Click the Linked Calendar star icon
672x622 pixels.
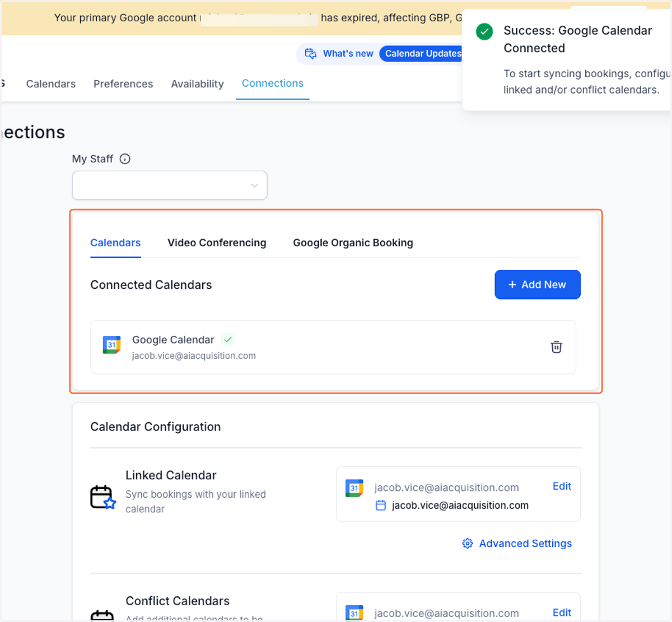coord(103,497)
